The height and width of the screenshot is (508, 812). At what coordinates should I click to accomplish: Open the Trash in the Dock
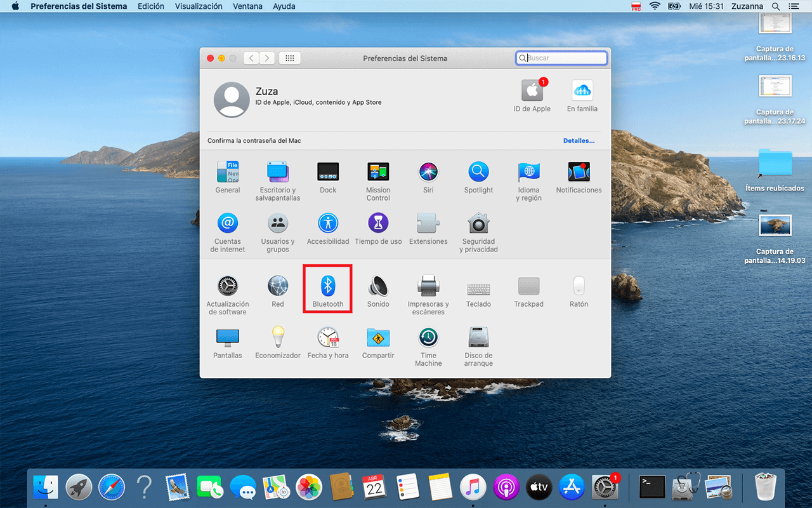pyautogui.click(x=765, y=487)
